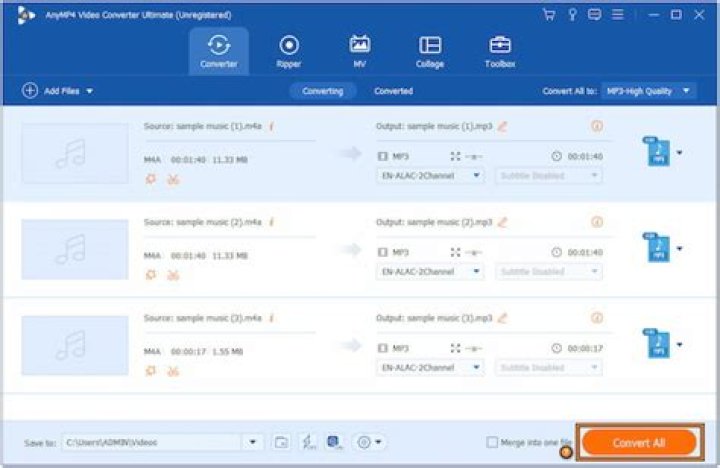This screenshot has height=468, width=720.
Task: Click the edit effects star icon for sample music (2)
Action: pyautogui.click(x=151, y=275)
